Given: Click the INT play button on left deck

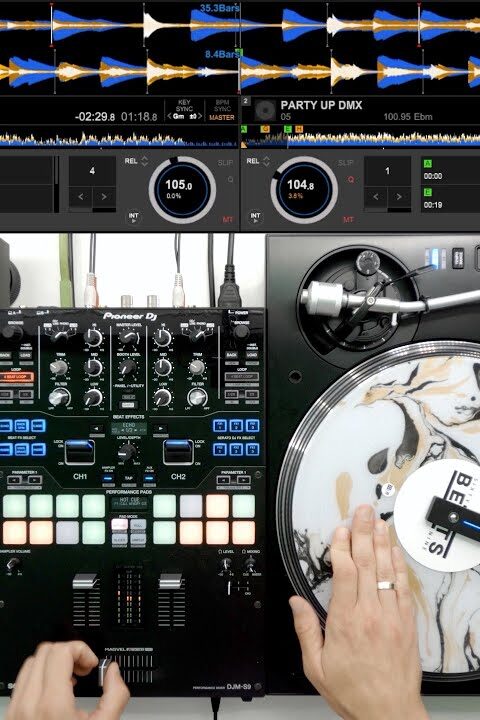Looking at the screenshot, I should tap(133, 217).
